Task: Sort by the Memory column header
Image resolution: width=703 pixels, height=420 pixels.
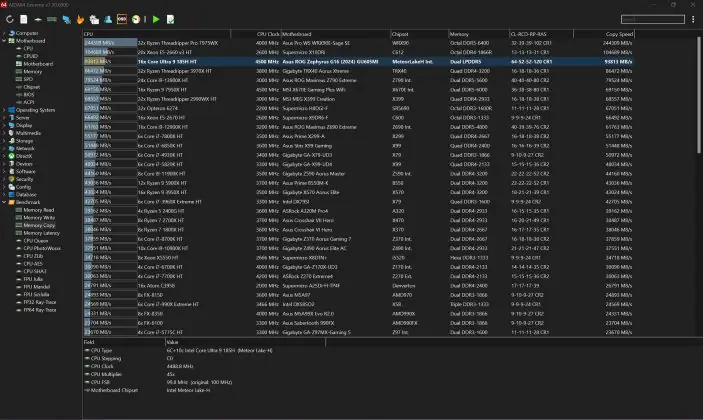Action: point(479,34)
